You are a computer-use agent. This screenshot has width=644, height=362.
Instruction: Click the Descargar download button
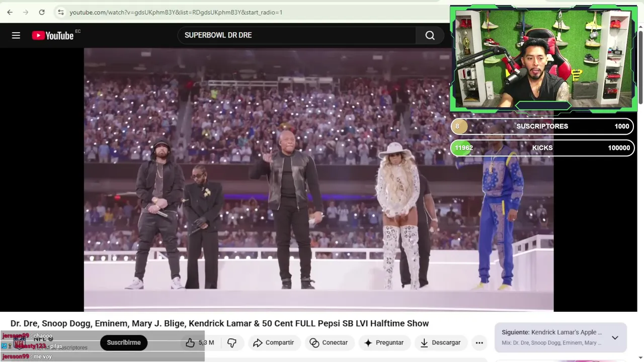[x=441, y=342]
